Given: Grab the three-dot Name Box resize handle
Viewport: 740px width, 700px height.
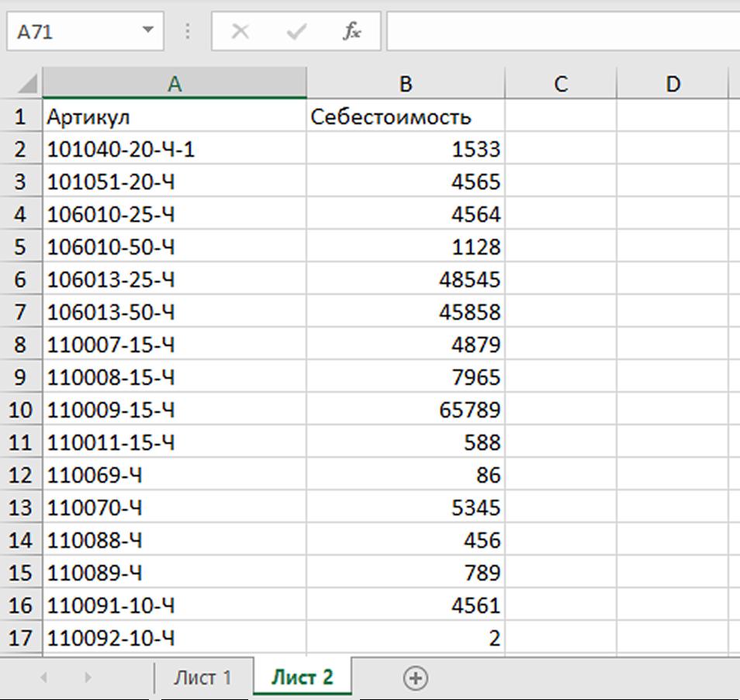Looking at the screenshot, I should [187, 32].
